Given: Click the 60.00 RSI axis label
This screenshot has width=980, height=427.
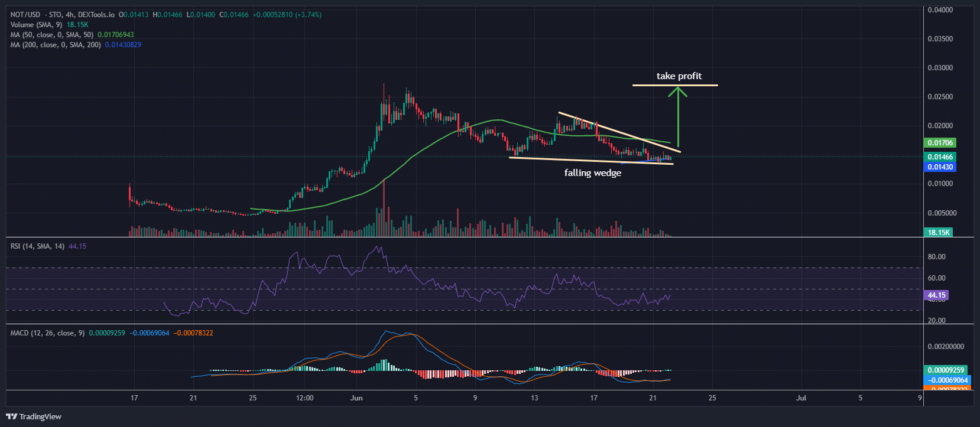Looking at the screenshot, I should tap(937, 278).
